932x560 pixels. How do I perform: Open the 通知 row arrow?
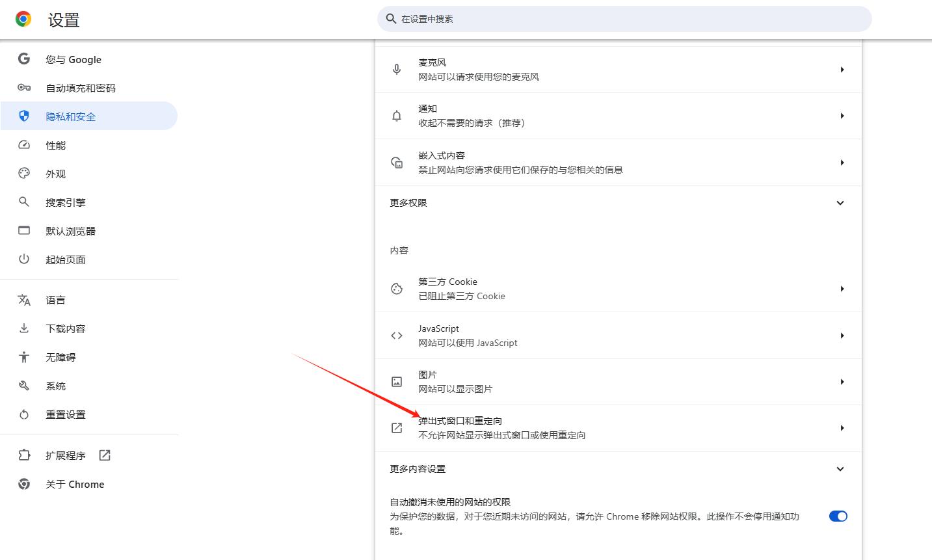(842, 116)
